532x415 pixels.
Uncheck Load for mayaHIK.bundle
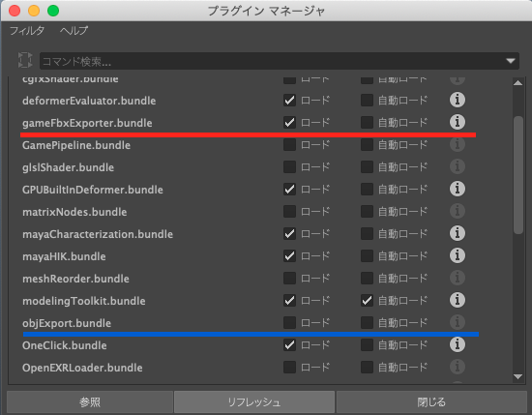pos(289,256)
